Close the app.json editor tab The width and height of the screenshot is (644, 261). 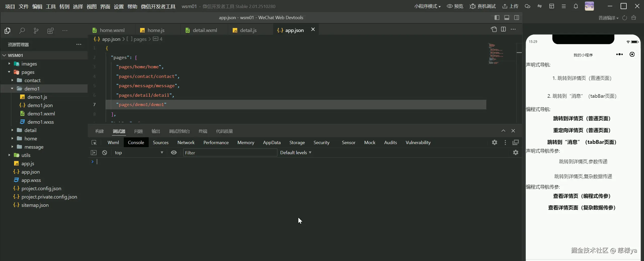[313, 29]
